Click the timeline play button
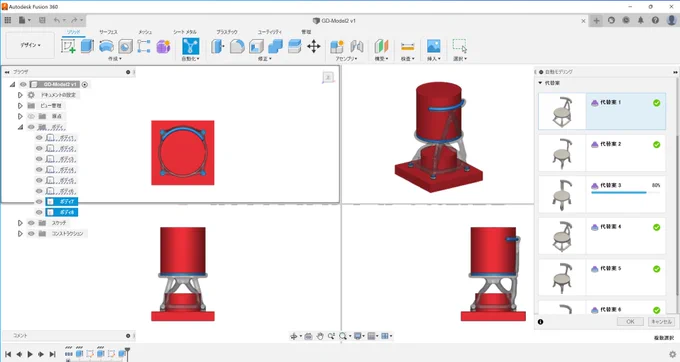 pos(30,354)
